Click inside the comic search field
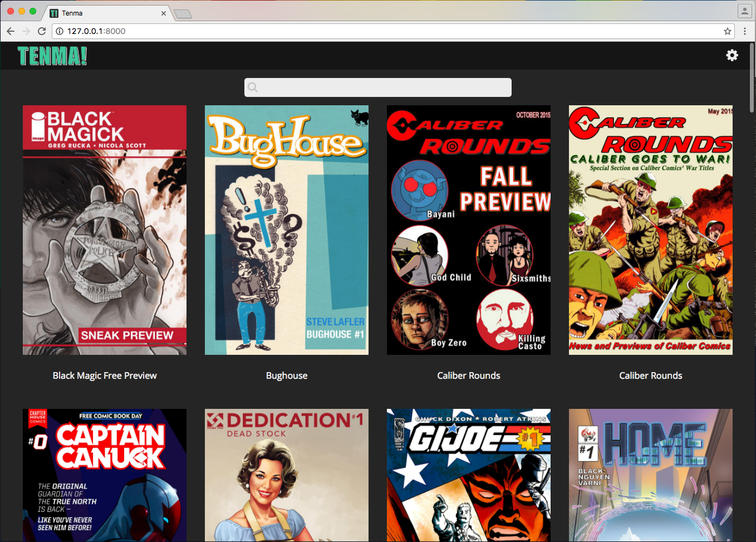The height and width of the screenshot is (542, 756). [377, 87]
